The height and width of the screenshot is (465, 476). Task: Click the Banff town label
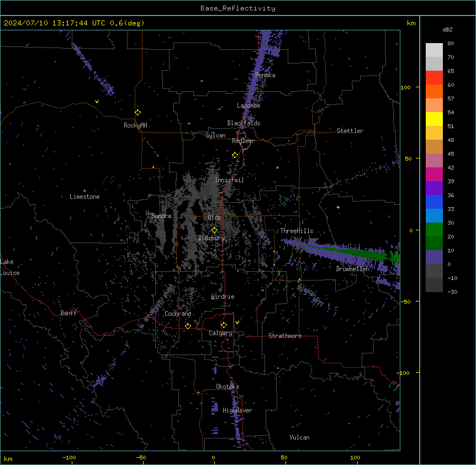pos(68,313)
